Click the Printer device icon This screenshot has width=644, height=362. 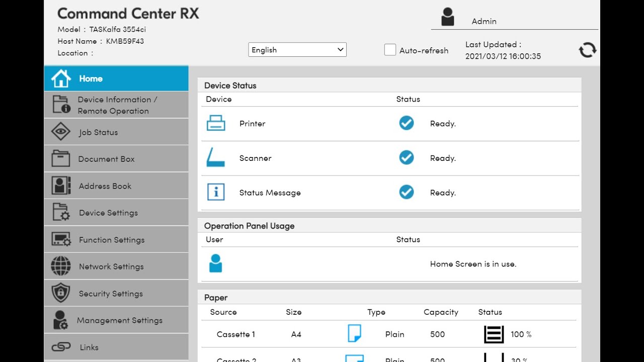pyautogui.click(x=216, y=123)
